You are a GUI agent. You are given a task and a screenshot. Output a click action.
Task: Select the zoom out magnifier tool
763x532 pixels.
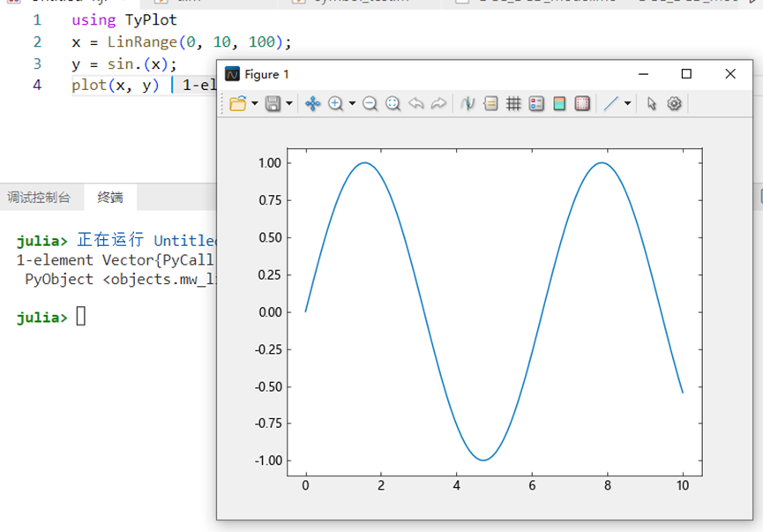pyautogui.click(x=370, y=103)
